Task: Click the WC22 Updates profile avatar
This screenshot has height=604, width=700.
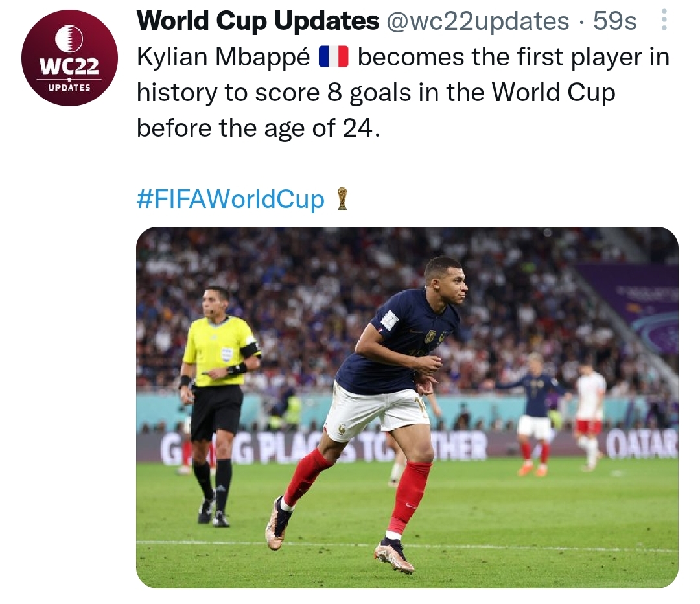Action: coord(69,58)
